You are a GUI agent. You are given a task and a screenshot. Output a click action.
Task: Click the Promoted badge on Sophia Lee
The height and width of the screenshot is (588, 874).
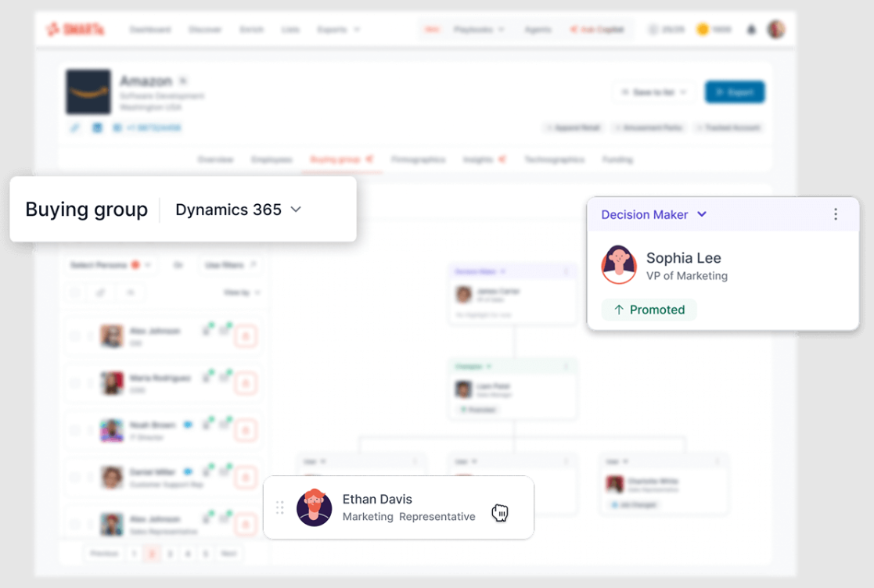click(x=649, y=310)
